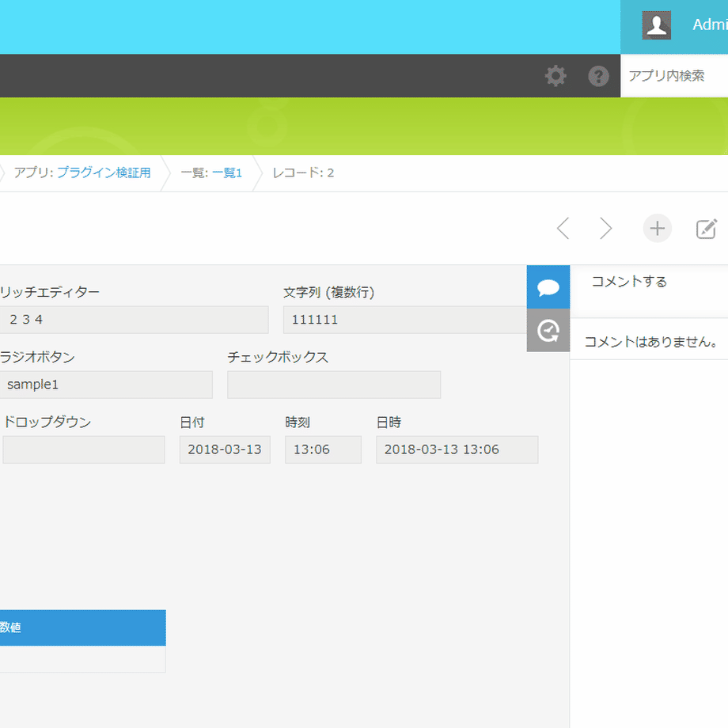Click the ドロップダウン field value box
The image size is (728, 728).
(x=84, y=449)
